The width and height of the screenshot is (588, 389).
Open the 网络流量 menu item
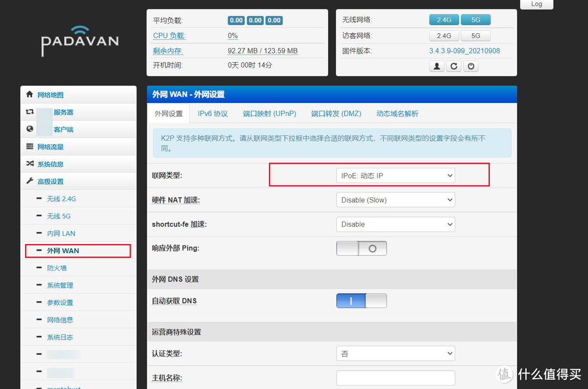point(78,147)
